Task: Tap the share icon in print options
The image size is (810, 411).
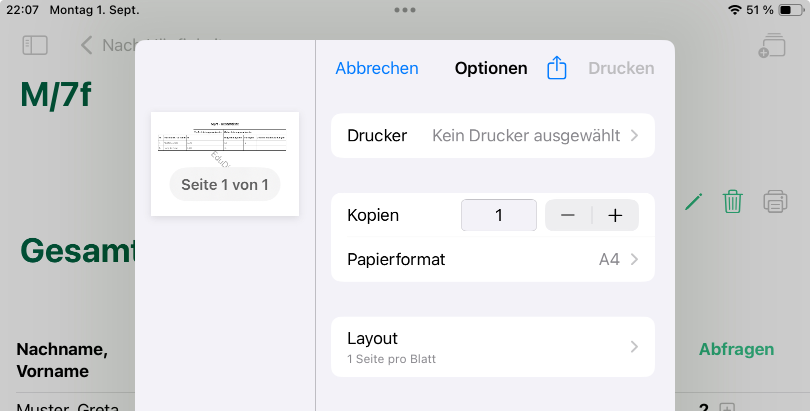Action: click(557, 68)
